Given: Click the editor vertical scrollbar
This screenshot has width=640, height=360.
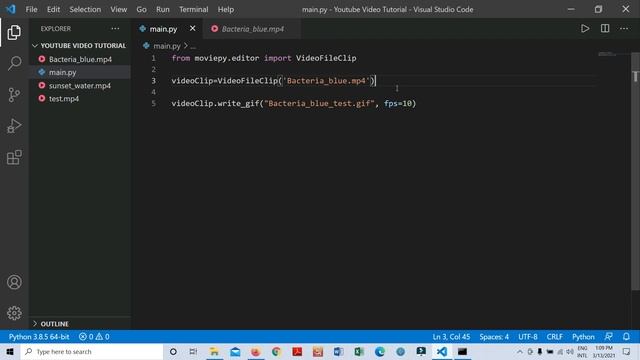Looking at the screenshot, I should (x=636, y=171).
